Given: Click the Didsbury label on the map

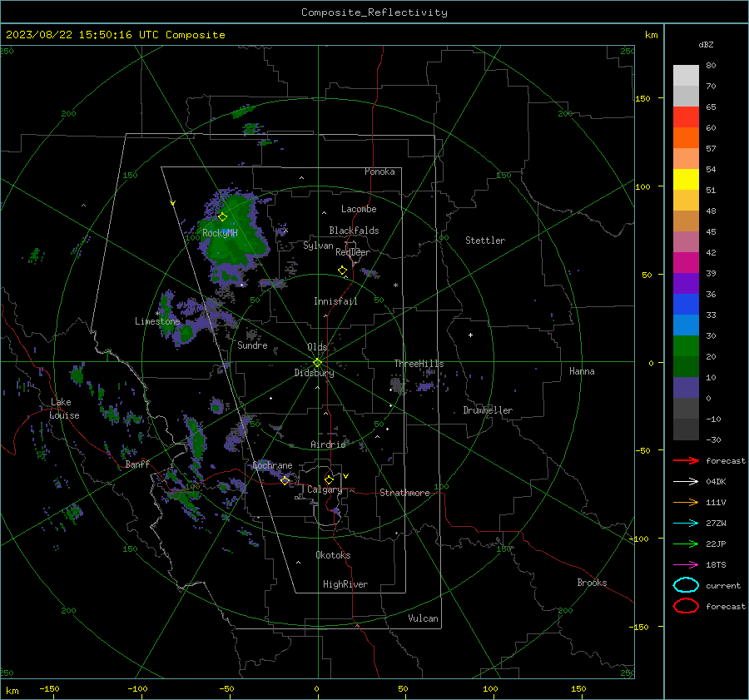Looking at the screenshot, I should coord(315,373).
